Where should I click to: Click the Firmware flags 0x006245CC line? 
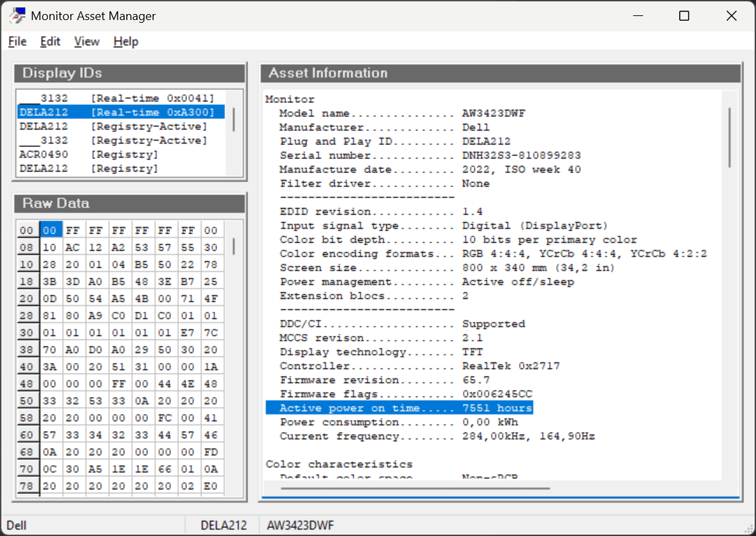405,394
